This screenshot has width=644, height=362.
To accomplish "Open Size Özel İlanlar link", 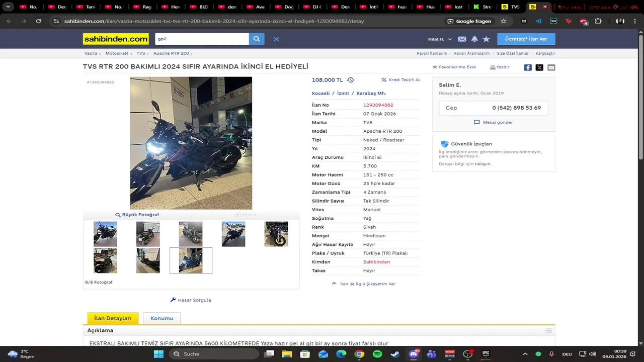I will pyautogui.click(x=512, y=53).
